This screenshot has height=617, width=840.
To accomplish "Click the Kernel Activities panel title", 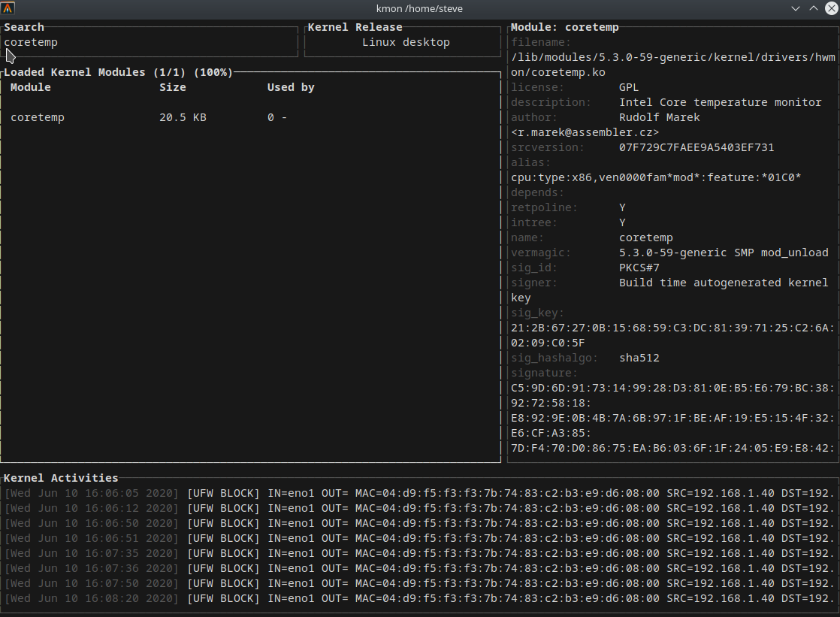I will point(61,478).
